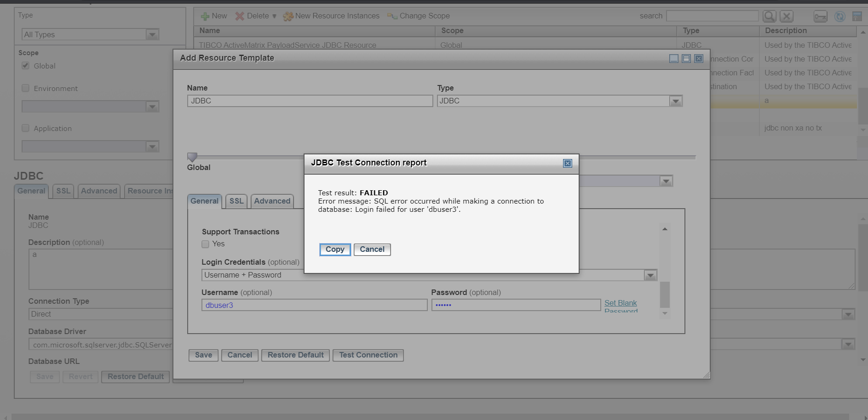Close the Add Resource Template dialog
Image resolution: width=868 pixels, height=420 pixels.
click(699, 58)
